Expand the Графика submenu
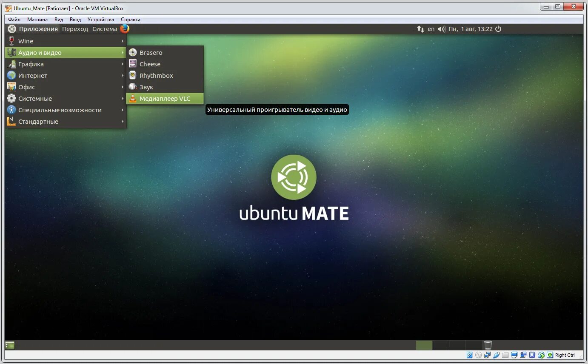 pos(66,64)
